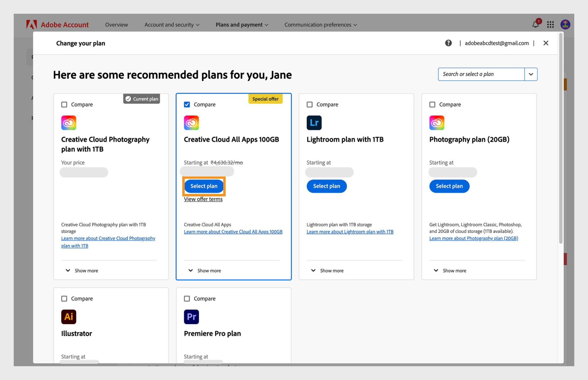Click the Illustrator plan title
The height and width of the screenshot is (380, 588).
coord(77,333)
